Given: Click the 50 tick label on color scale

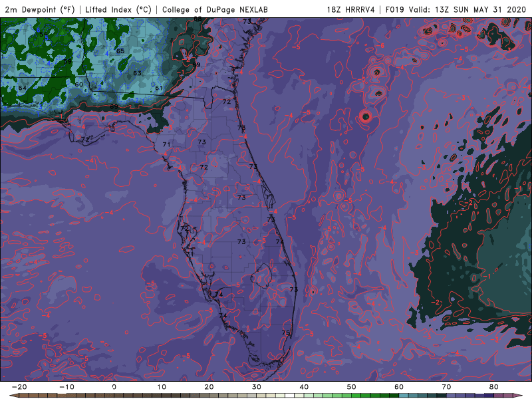Looking at the screenshot, I should (352, 387).
